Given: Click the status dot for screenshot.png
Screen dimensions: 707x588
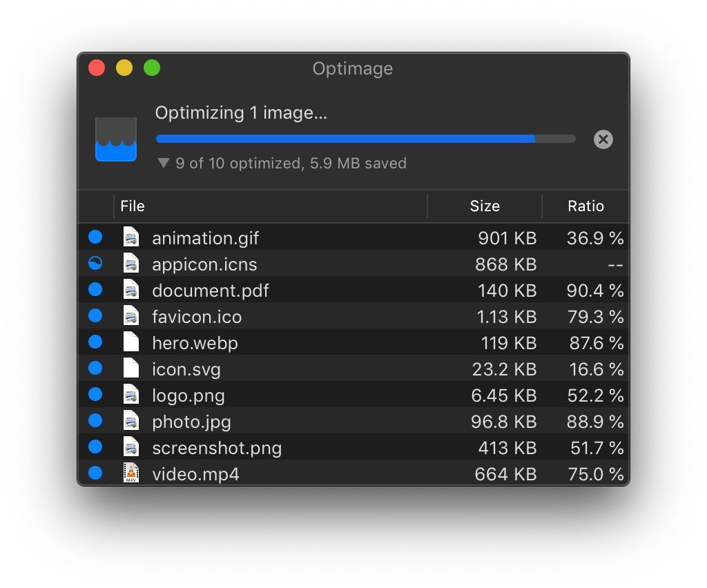Looking at the screenshot, I should [x=95, y=446].
